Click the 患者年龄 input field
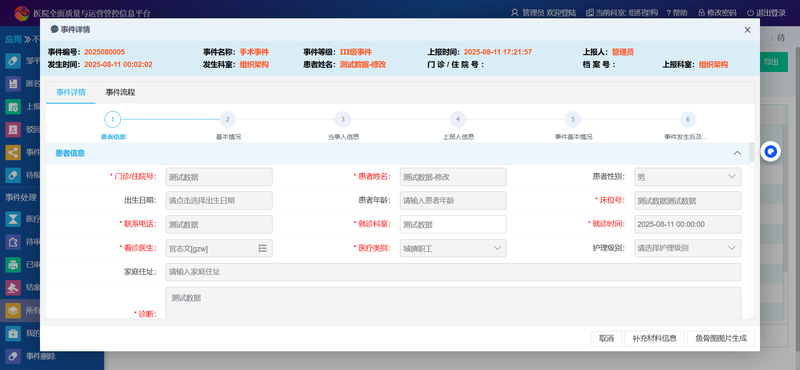Viewport: 800px width, 370px height. tap(453, 201)
